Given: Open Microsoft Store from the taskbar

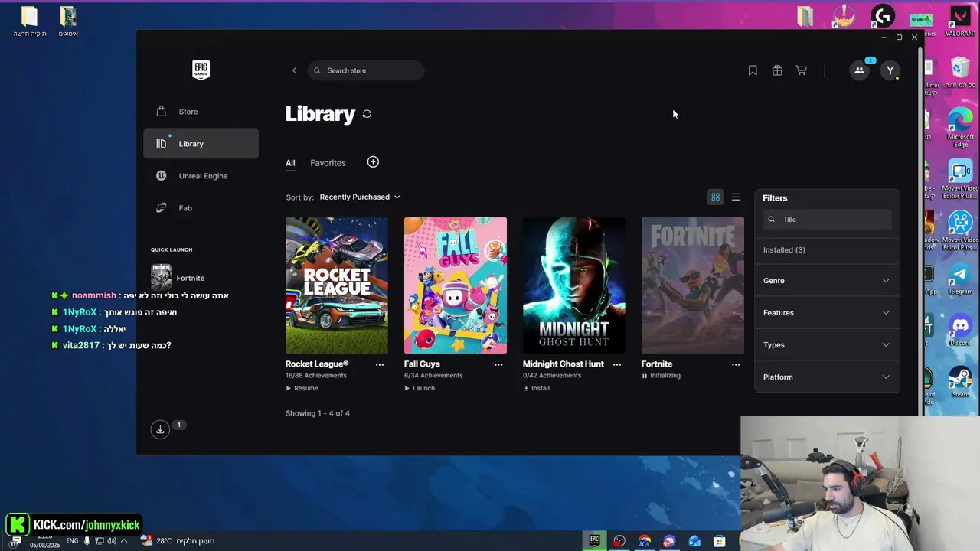Looking at the screenshot, I should [x=720, y=541].
